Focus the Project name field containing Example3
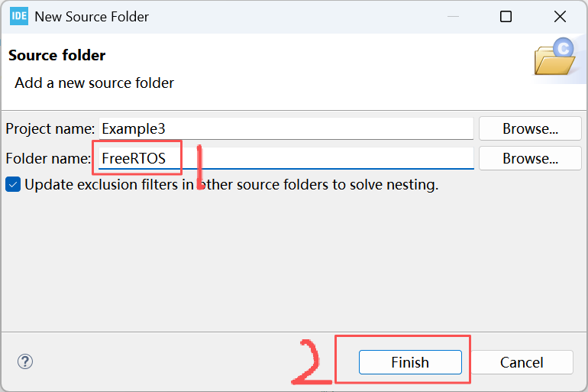588x392 pixels. coord(286,128)
